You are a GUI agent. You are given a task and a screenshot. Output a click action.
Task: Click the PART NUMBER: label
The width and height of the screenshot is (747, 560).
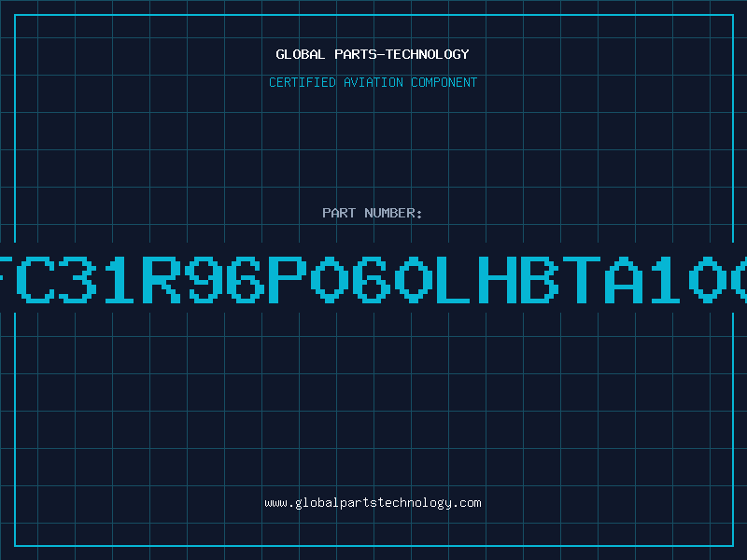pos(373,213)
